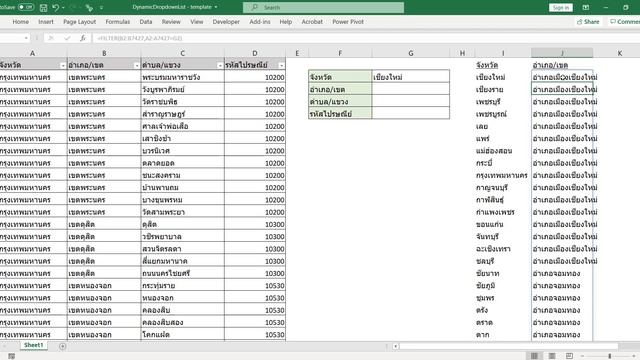Viewport: 640px width, 360px height.
Task: Open the Page Layout tab
Action: point(79,22)
